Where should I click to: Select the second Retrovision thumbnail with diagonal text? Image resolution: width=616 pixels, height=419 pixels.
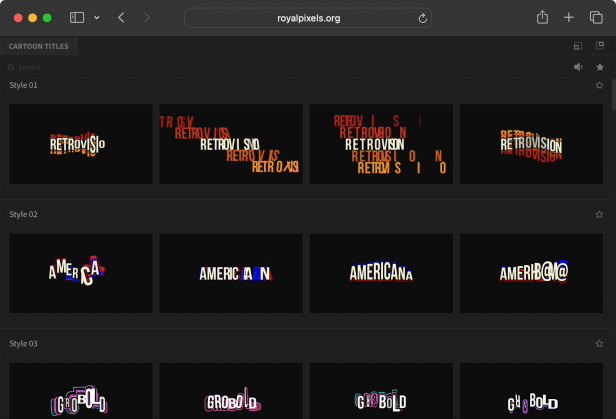(231, 144)
